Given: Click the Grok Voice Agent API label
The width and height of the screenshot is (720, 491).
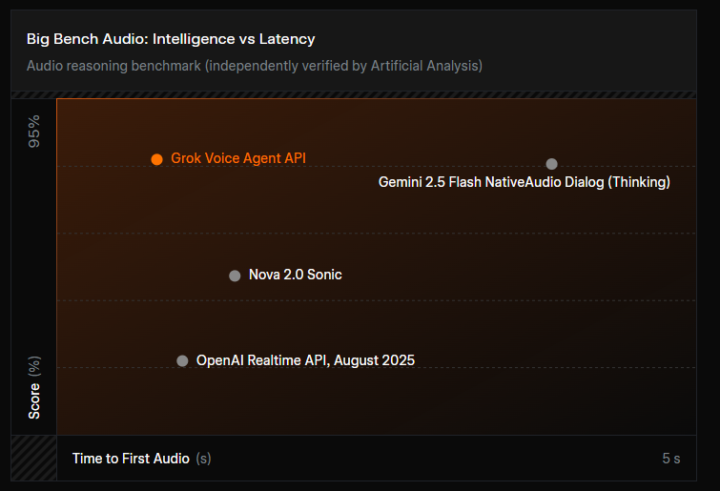Looking at the screenshot, I should click(x=238, y=158).
